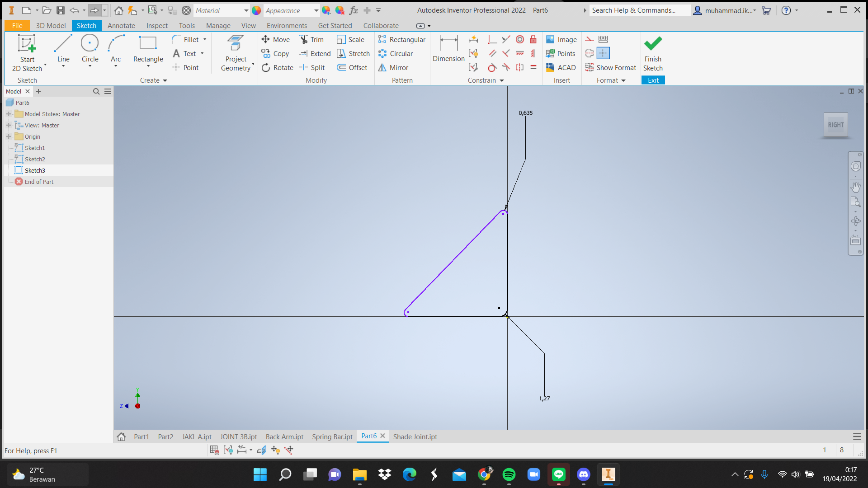The image size is (868, 488).
Task: Select the Line sketch tool
Action: pos(63,49)
